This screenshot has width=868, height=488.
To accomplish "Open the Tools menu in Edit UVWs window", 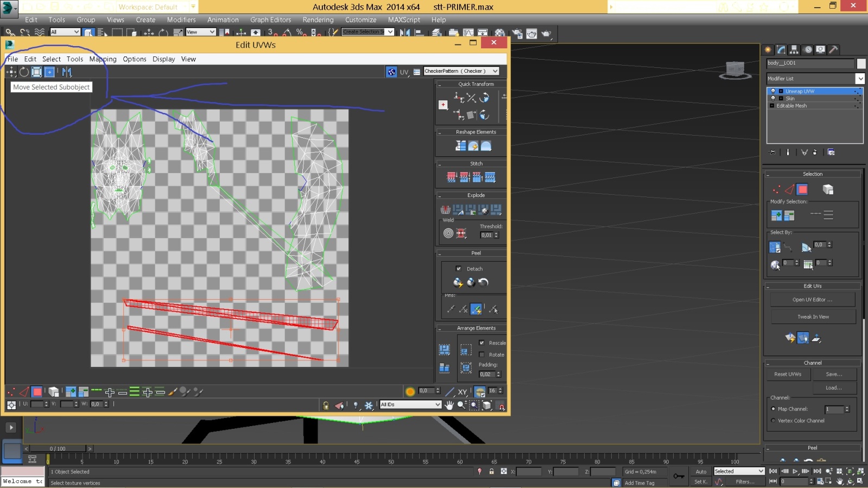I will pos(75,59).
